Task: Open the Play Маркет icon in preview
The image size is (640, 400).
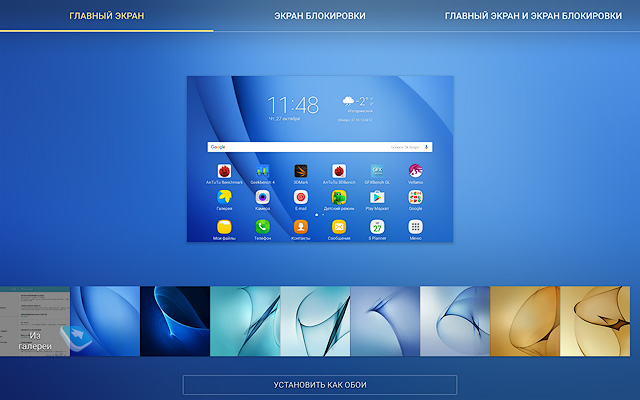Action: click(377, 198)
